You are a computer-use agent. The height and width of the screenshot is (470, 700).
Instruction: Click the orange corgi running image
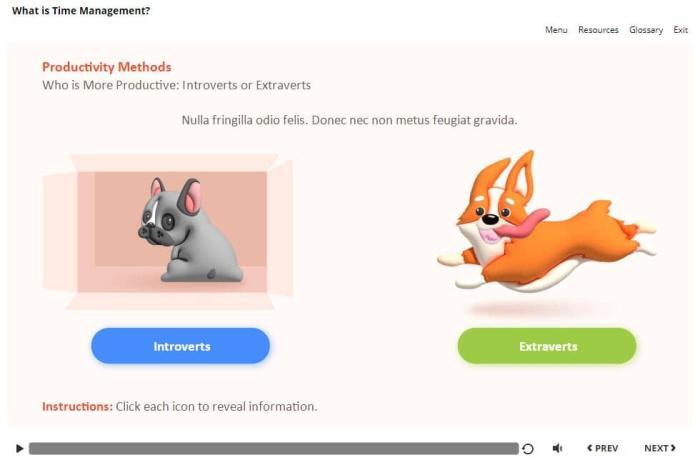pos(547,222)
